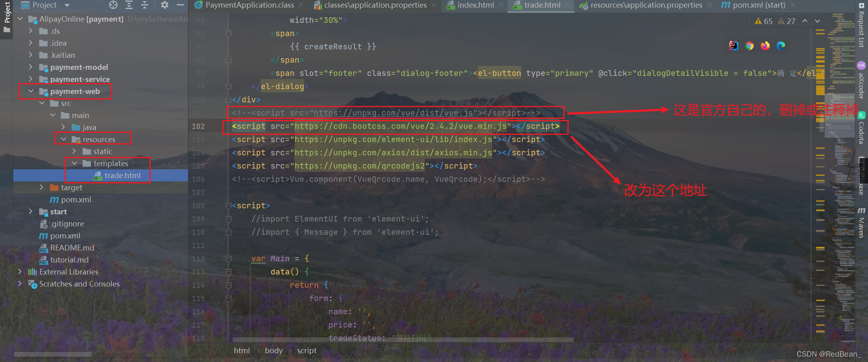This screenshot has height=362, width=868.
Task: Open page in Edge browser icon
Action: [781, 46]
